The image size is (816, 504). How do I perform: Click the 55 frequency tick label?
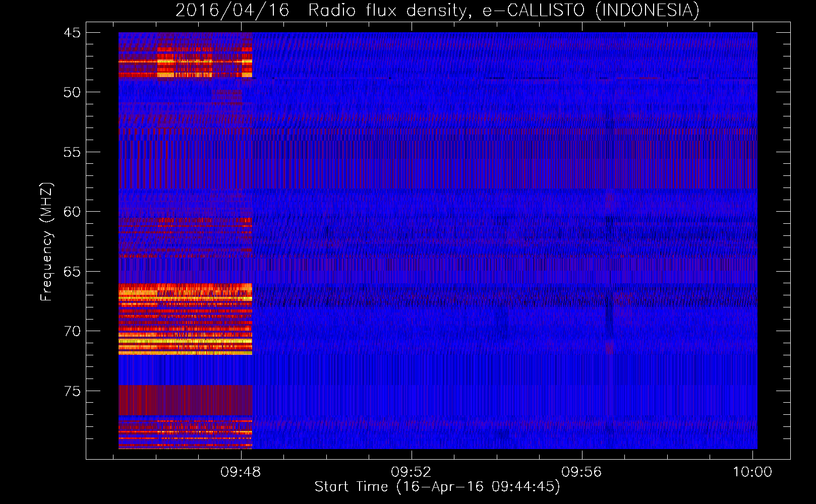[x=72, y=152]
